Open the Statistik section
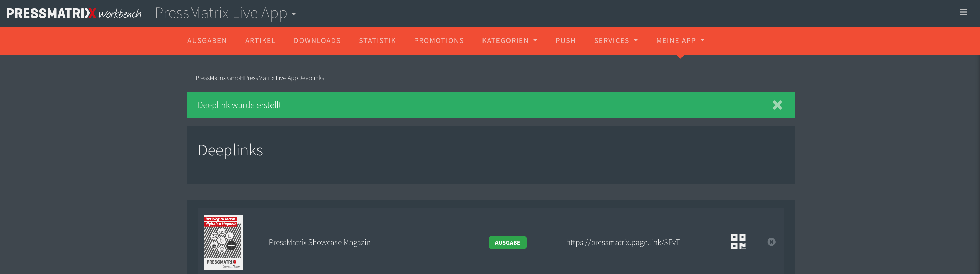The height and width of the screenshot is (274, 980). (378, 41)
